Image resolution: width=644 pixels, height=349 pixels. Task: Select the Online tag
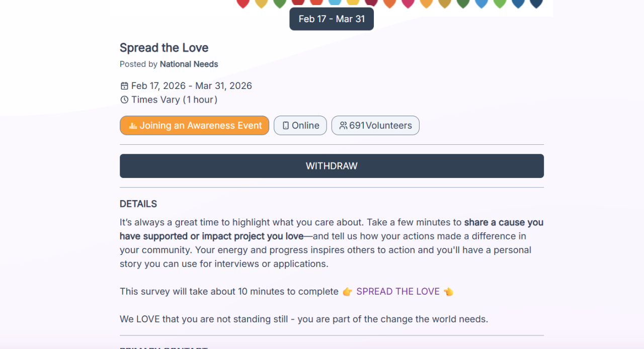pyautogui.click(x=300, y=126)
